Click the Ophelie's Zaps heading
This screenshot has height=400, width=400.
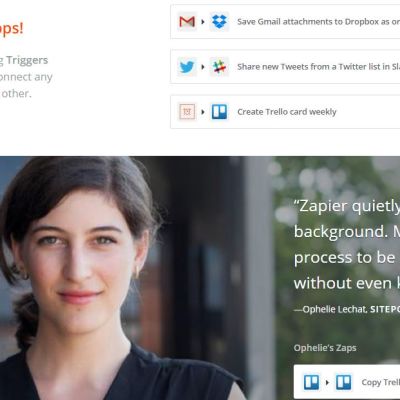(325, 348)
